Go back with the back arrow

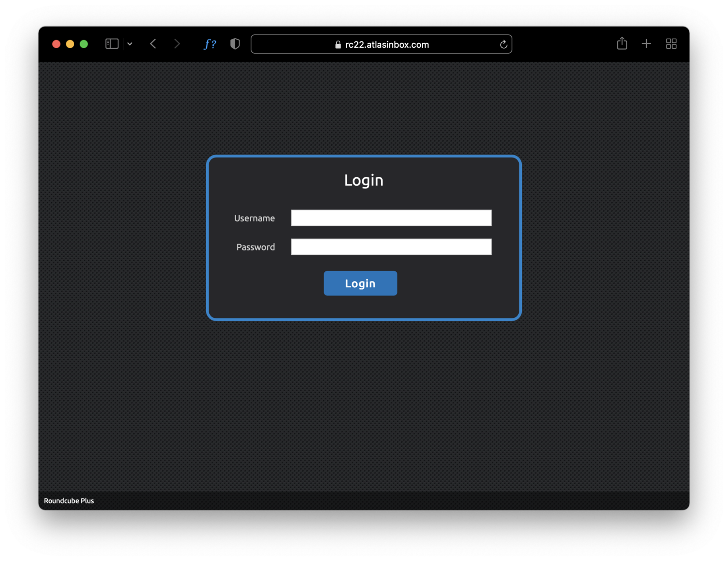153,44
